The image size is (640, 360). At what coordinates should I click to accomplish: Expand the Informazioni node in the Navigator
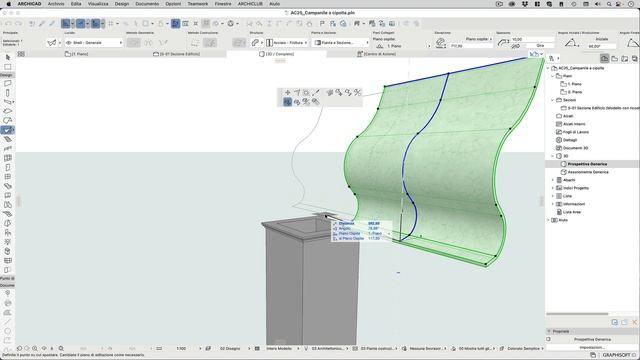click(x=553, y=204)
